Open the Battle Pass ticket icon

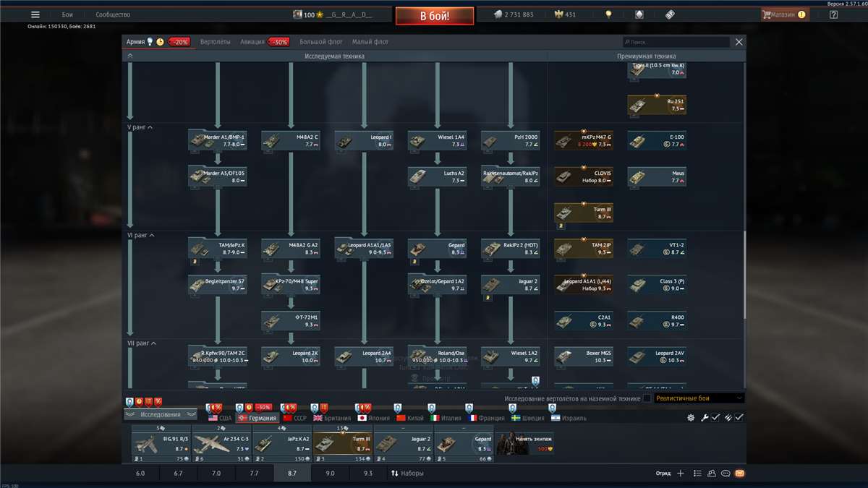point(669,14)
